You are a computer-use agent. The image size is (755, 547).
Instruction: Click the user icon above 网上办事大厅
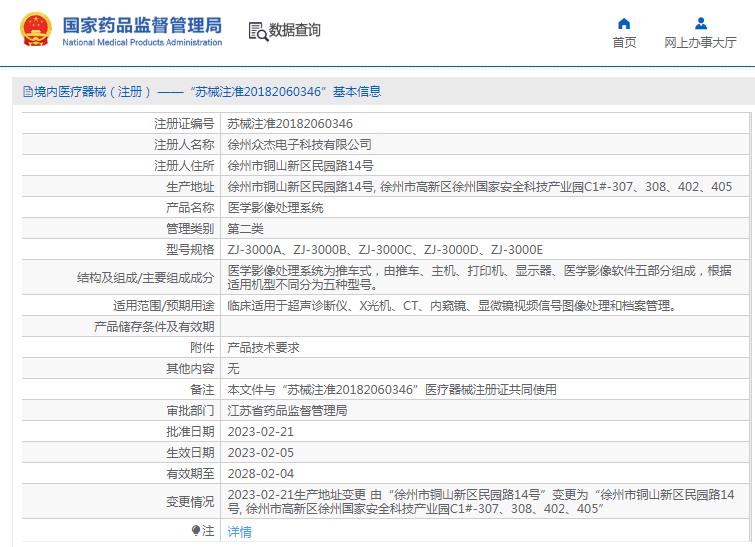click(700, 23)
